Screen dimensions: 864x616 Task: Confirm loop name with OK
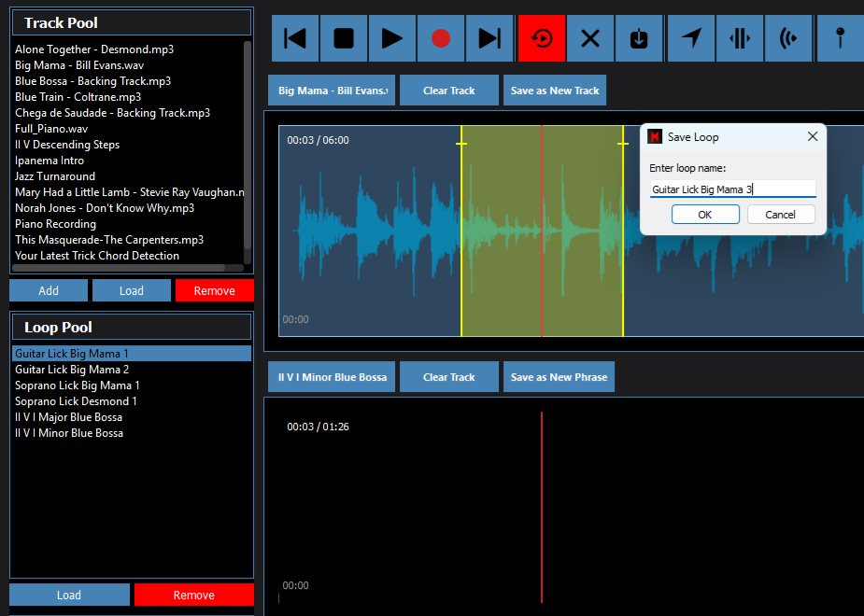pos(705,215)
